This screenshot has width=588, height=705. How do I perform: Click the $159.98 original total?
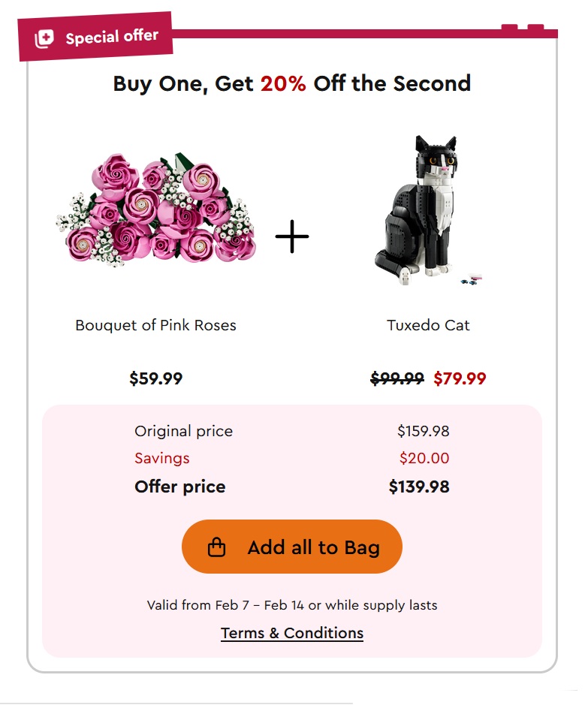tap(424, 431)
